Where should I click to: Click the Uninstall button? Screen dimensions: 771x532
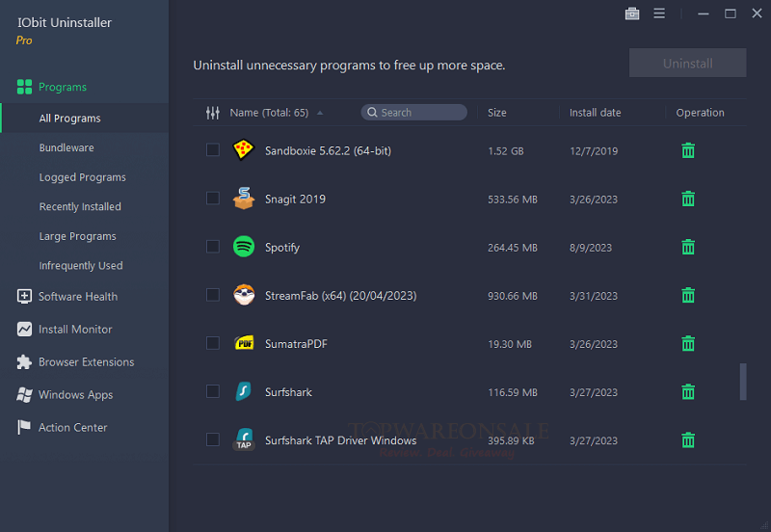[x=687, y=63]
